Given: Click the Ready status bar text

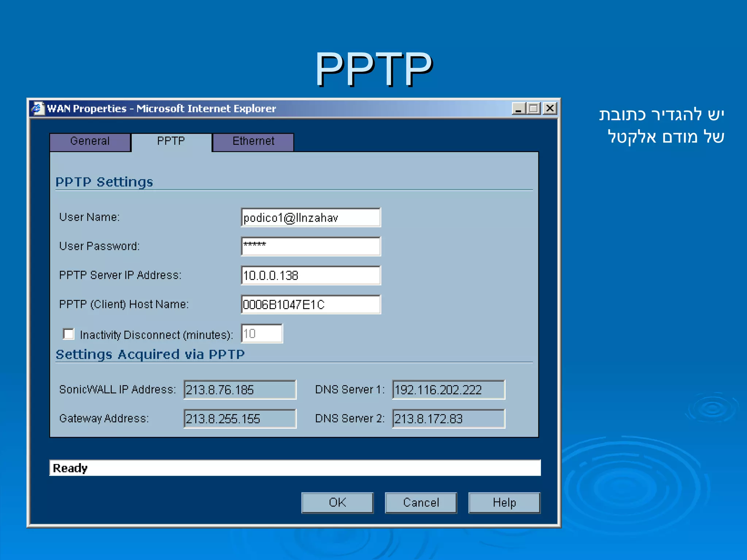Looking at the screenshot, I should 70,468.
